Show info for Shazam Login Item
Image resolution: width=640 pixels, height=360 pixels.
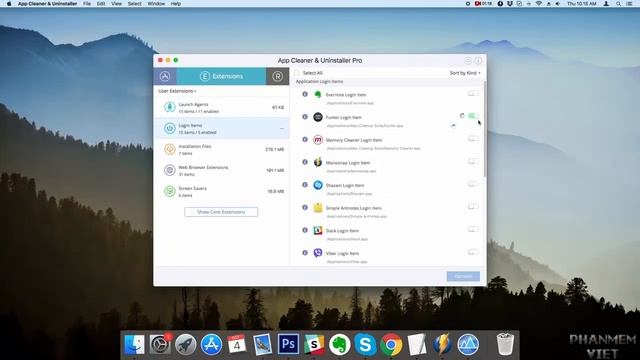point(305,184)
